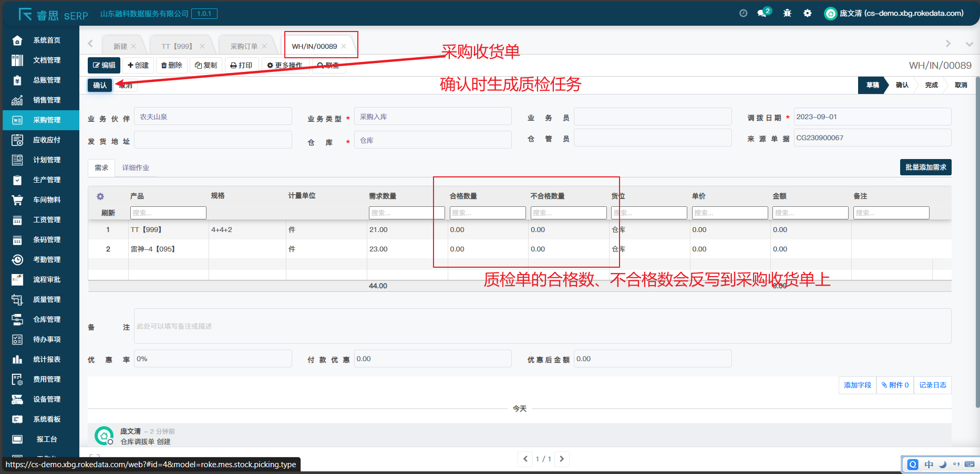This screenshot has width=980, height=474.
Task: Click the 删除 trash button
Action: (x=172, y=65)
